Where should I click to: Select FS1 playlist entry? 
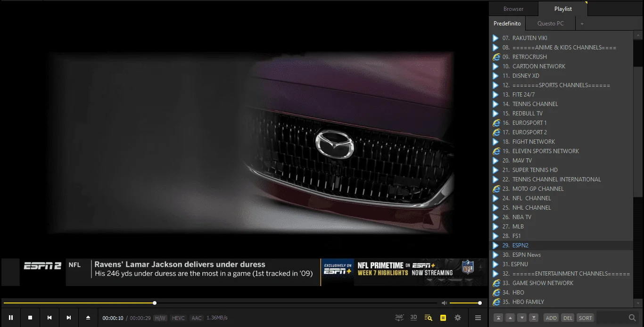pyautogui.click(x=562, y=236)
